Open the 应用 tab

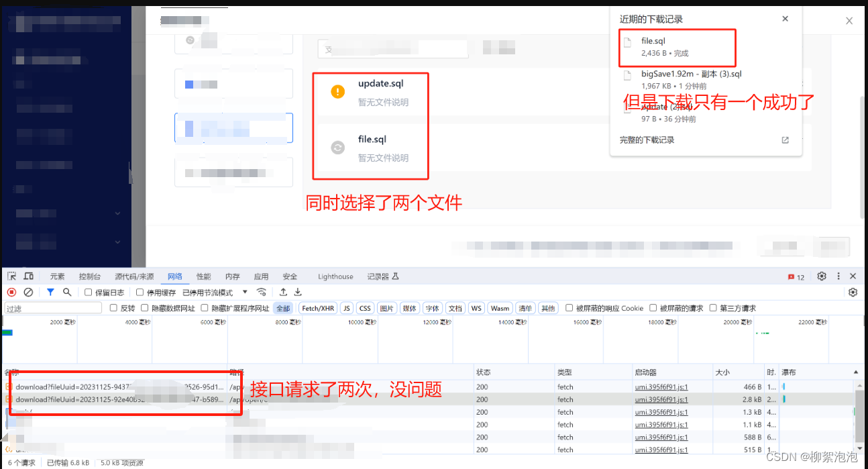pyautogui.click(x=261, y=276)
